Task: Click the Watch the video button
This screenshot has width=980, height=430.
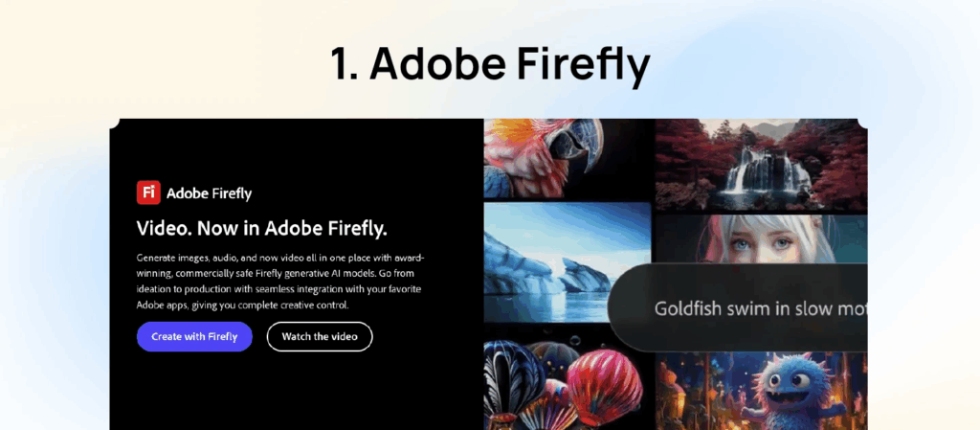Action: coord(320,337)
